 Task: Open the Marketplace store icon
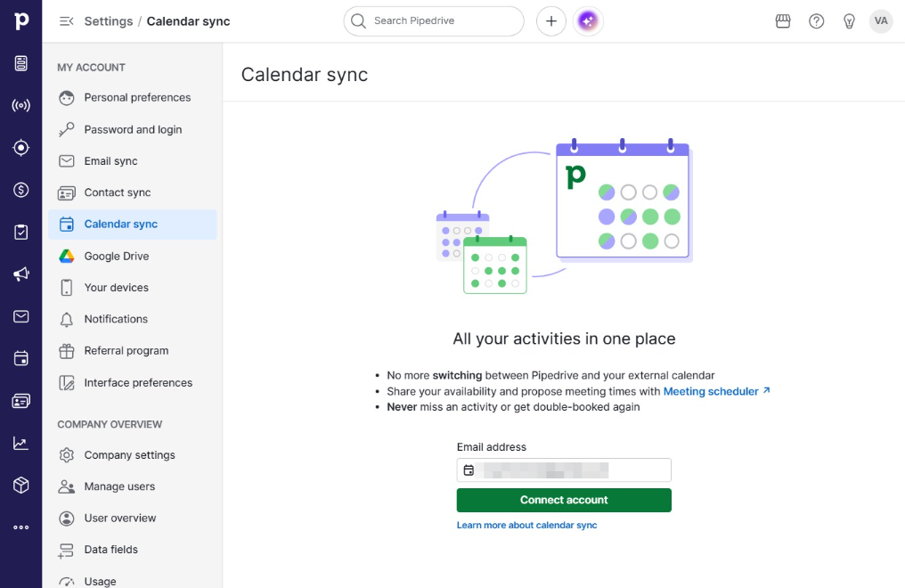783,21
